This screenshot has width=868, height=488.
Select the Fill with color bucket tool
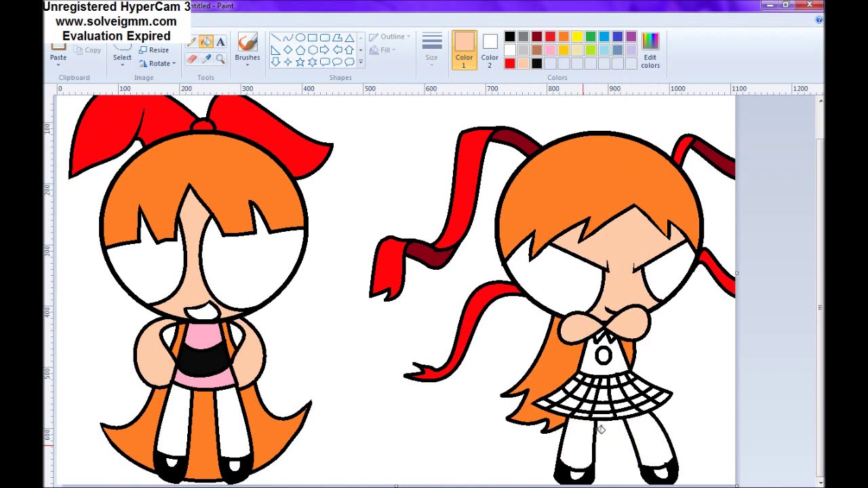206,43
